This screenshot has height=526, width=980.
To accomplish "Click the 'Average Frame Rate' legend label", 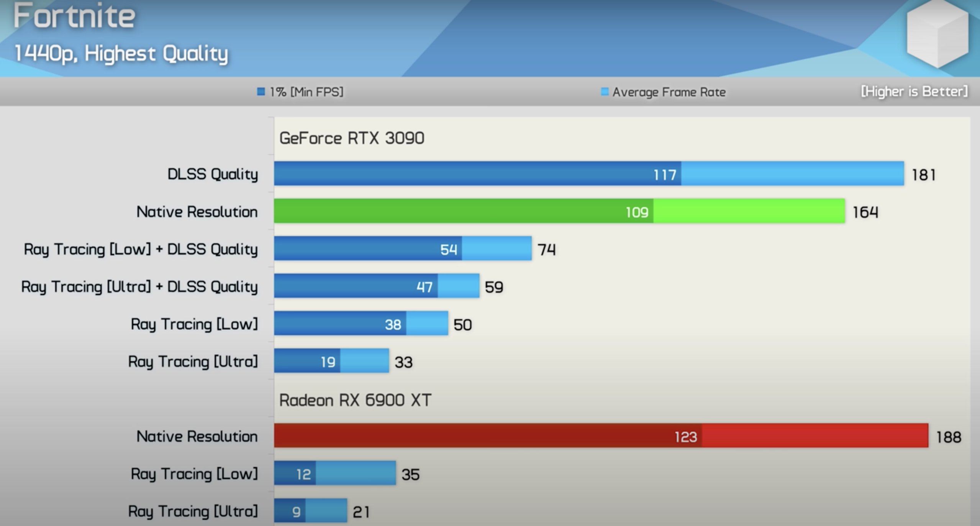I will tap(669, 92).
